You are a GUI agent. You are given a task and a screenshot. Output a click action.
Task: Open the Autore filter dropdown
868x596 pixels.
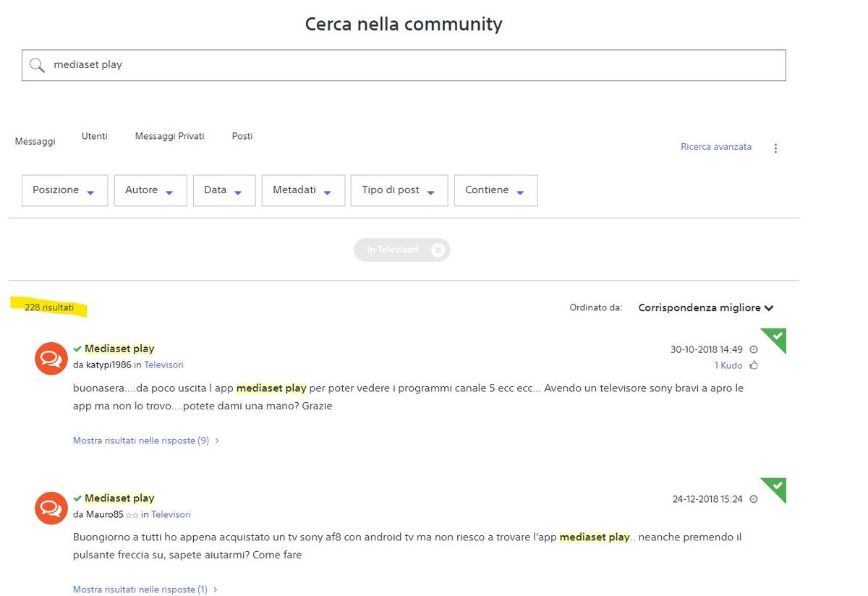[150, 190]
